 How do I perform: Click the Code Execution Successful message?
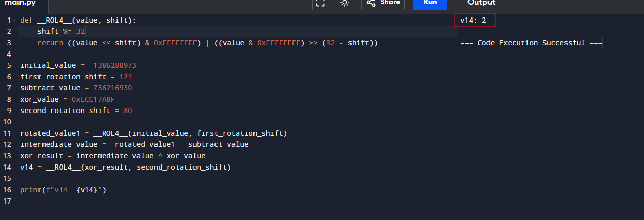[531, 43]
